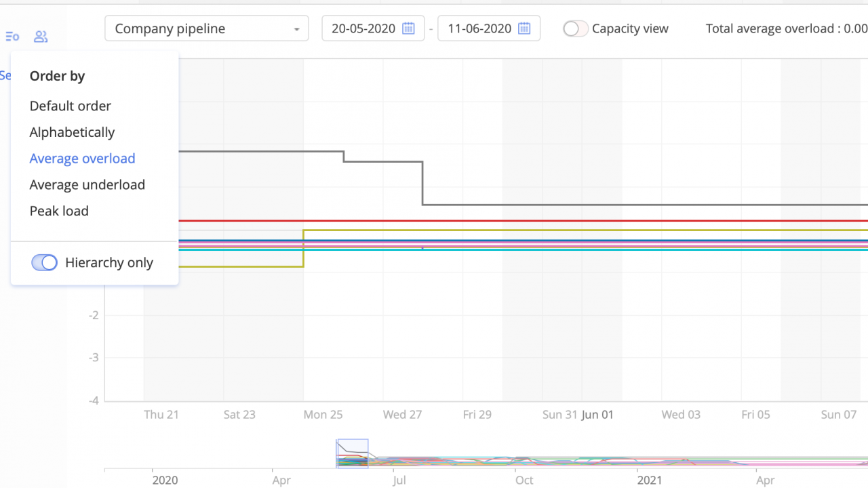Viewport: 868px width, 488px height.
Task: Select Average overload ordering
Action: 82,158
